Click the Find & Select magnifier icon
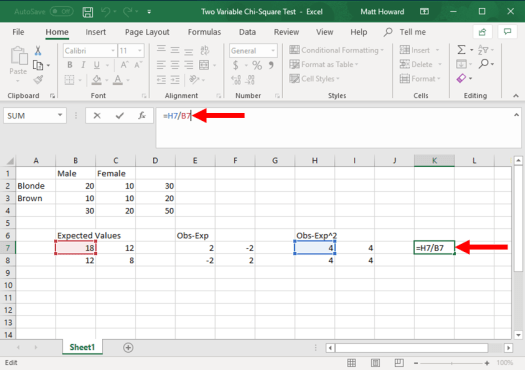This screenshot has width=525, height=370. (x=483, y=64)
